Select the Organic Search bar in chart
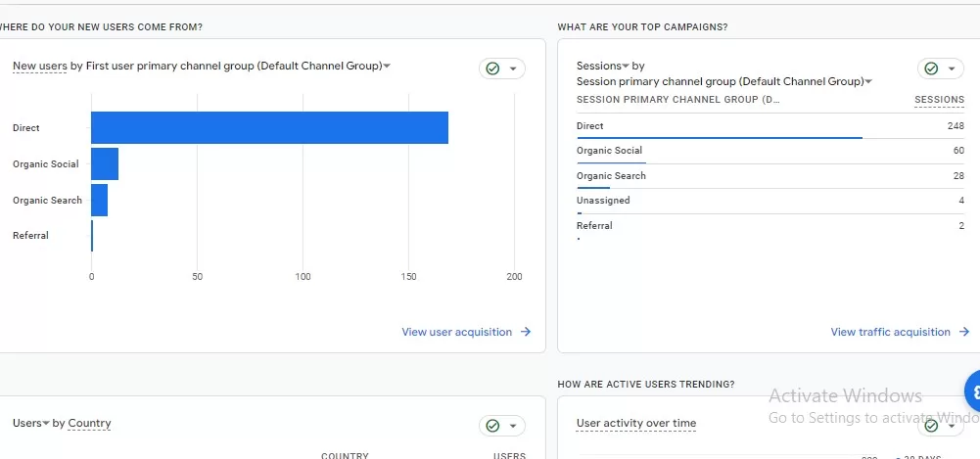 pos(100,200)
